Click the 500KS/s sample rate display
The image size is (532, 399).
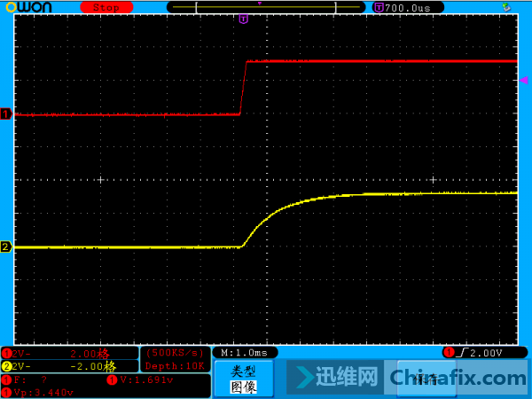pos(175,353)
